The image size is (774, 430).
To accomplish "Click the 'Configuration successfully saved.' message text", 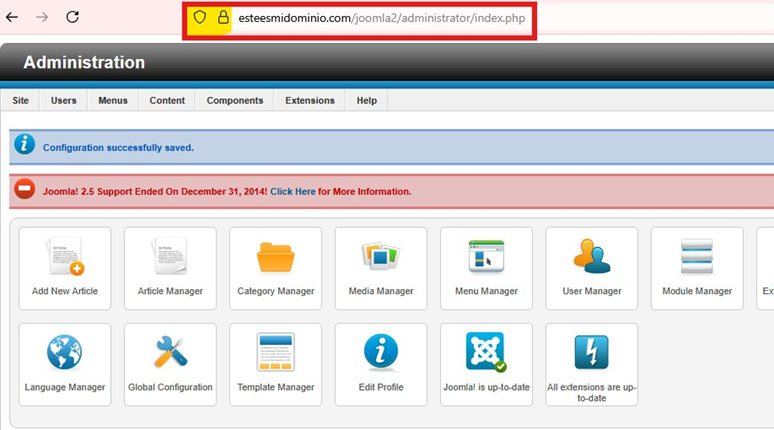I will point(118,148).
